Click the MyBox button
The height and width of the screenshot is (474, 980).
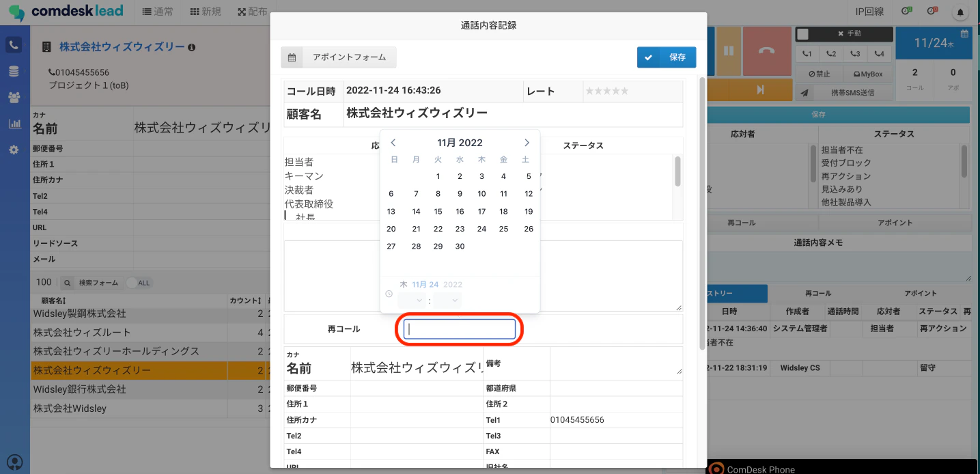(x=867, y=74)
